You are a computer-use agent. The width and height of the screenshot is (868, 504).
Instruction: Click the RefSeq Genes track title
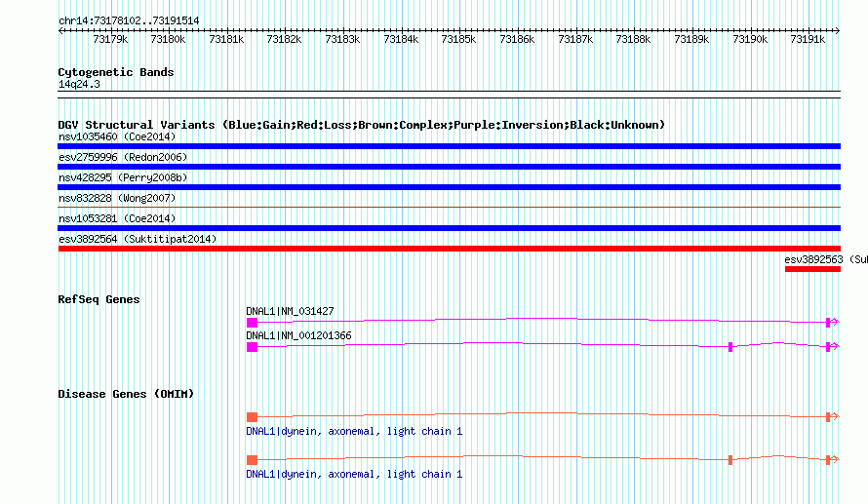click(x=99, y=300)
